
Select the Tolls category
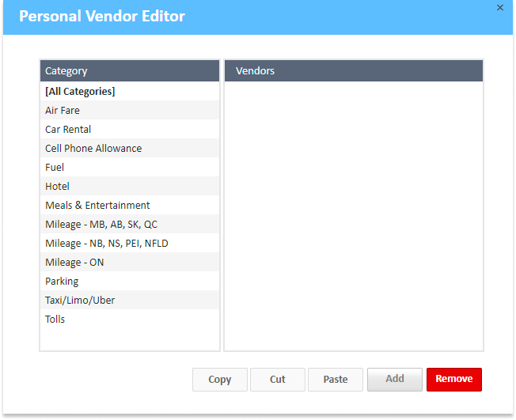[x=55, y=320]
